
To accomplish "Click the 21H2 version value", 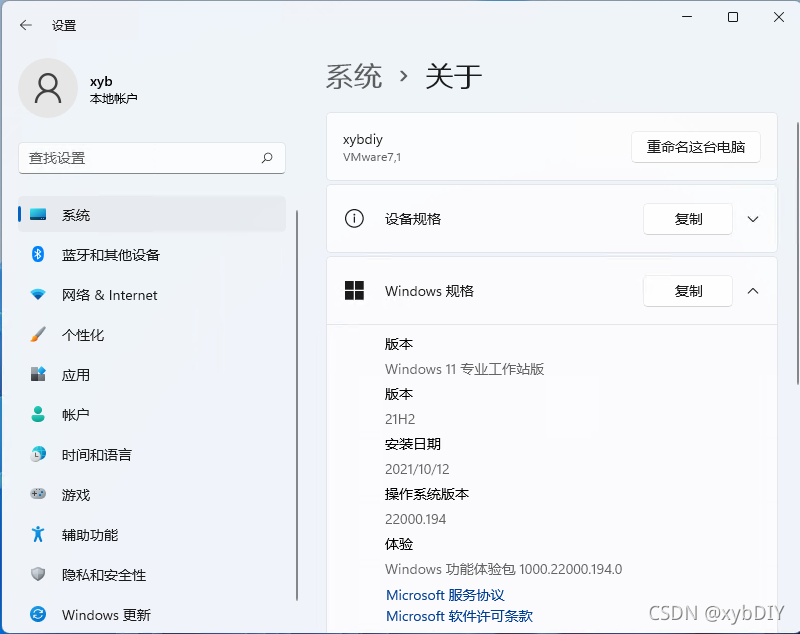I will point(400,419).
